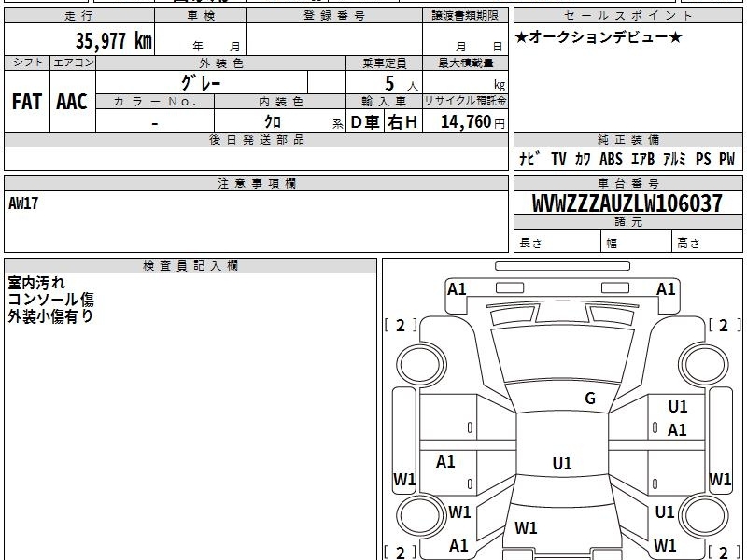Click the カラーNo. header
The height and width of the screenshot is (560, 747).
155,102
